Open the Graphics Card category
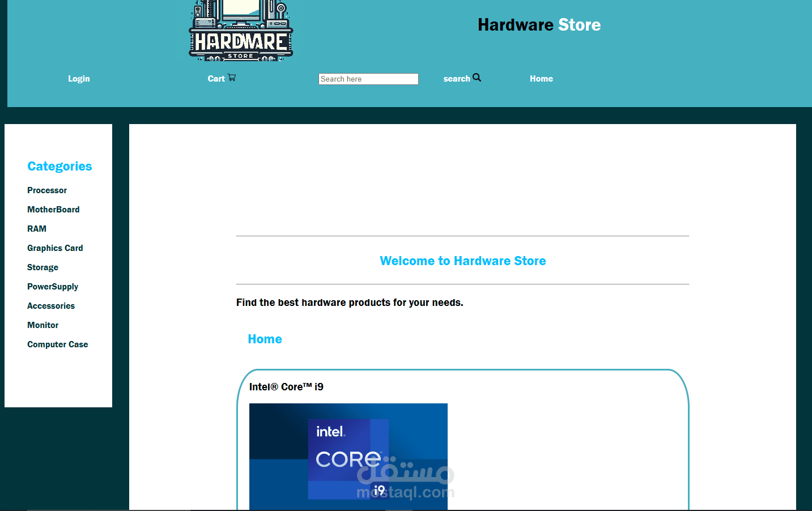Image resolution: width=812 pixels, height=511 pixels. click(x=55, y=248)
